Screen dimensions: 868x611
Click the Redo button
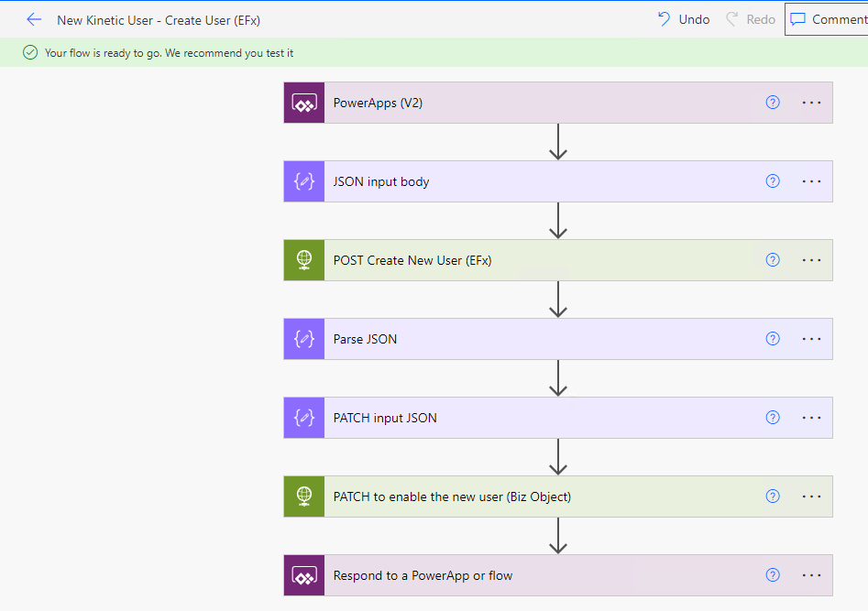coord(751,19)
